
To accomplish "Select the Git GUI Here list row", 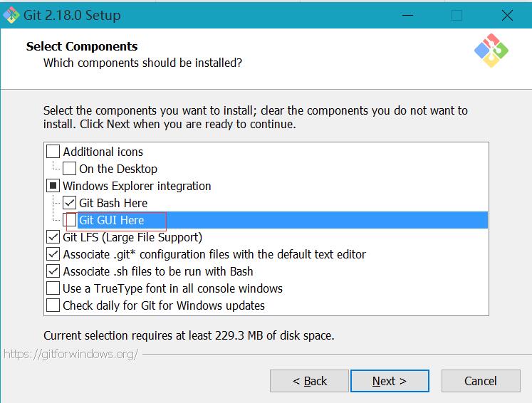I will pos(285,220).
